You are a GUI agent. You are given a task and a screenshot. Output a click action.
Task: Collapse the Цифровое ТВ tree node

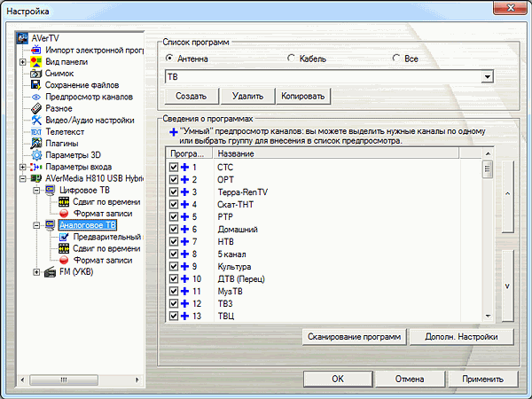point(36,191)
